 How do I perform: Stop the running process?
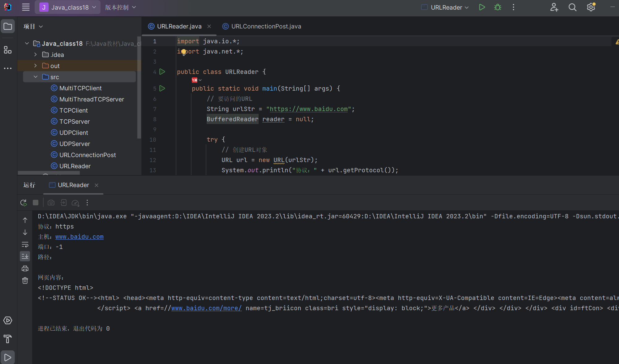(36, 203)
